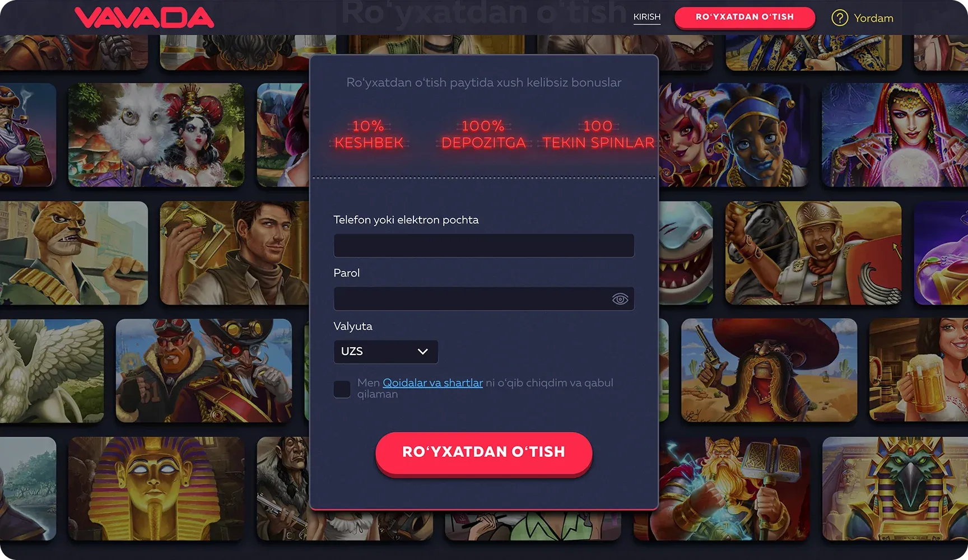This screenshot has width=968, height=560.
Task: Click the 10% KESHBEK bonus text
Action: 369,134
